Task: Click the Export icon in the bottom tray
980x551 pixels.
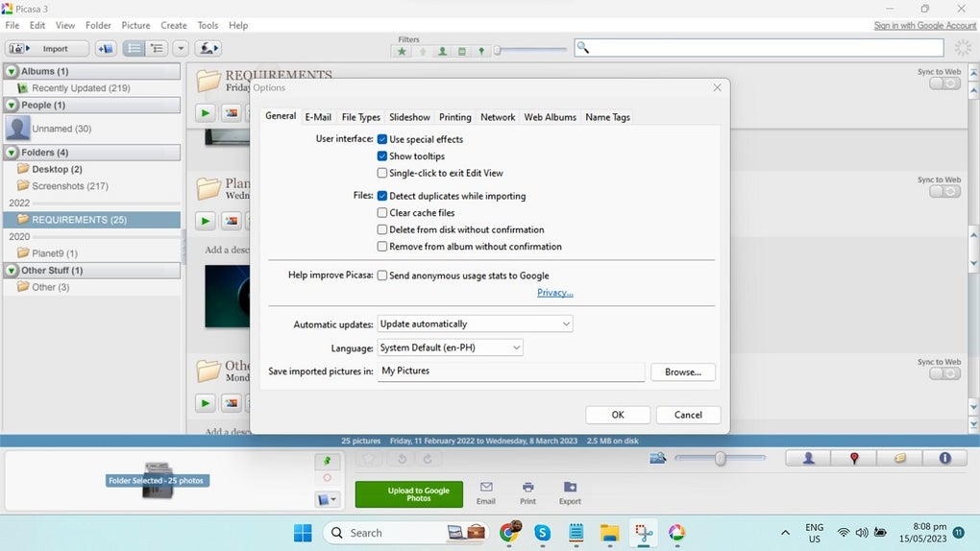Action: 570,492
